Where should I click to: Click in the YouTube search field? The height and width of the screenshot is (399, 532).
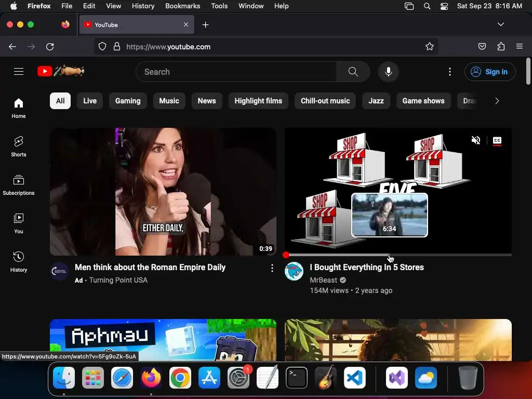(x=236, y=72)
